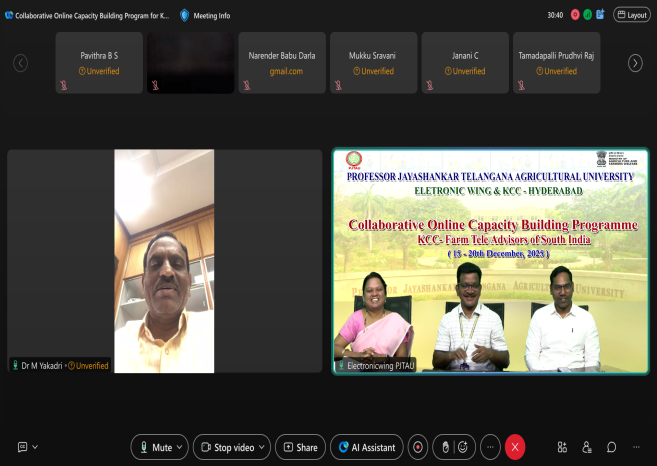The image size is (657, 466).
Task: Mute the microphone
Action: [x=154, y=447]
